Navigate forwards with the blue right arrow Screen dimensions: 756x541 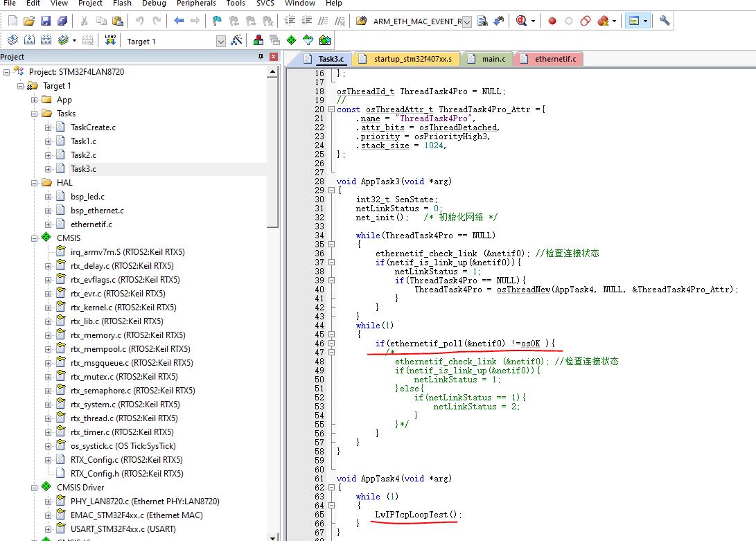(x=195, y=21)
